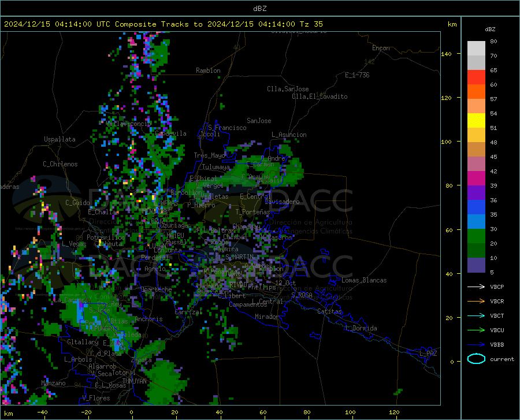This screenshot has height=420, width=520.
Task: Click the 'dBZ' heading above the color scale
Action: (490, 29)
